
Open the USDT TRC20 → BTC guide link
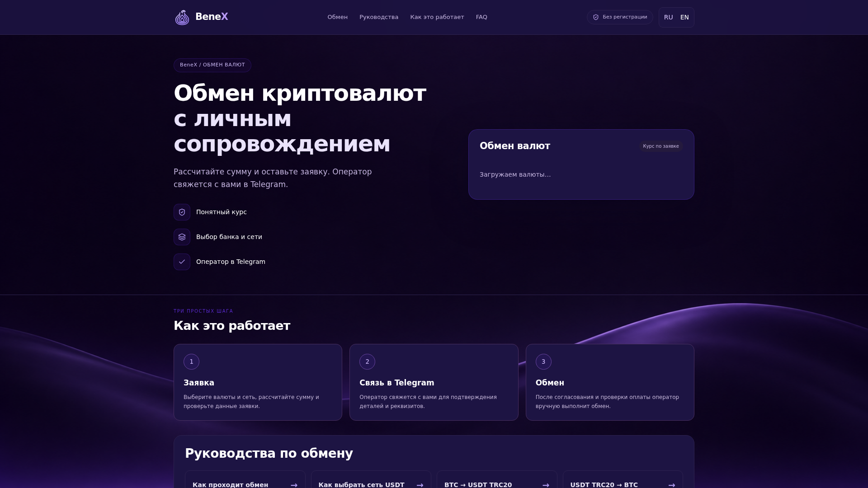[x=623, y=479]
